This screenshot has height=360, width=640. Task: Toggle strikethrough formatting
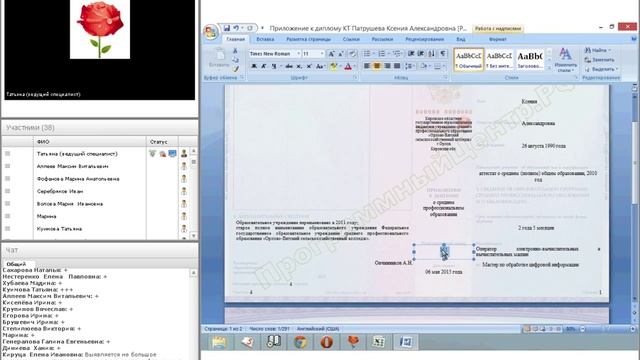click(289, 66)
